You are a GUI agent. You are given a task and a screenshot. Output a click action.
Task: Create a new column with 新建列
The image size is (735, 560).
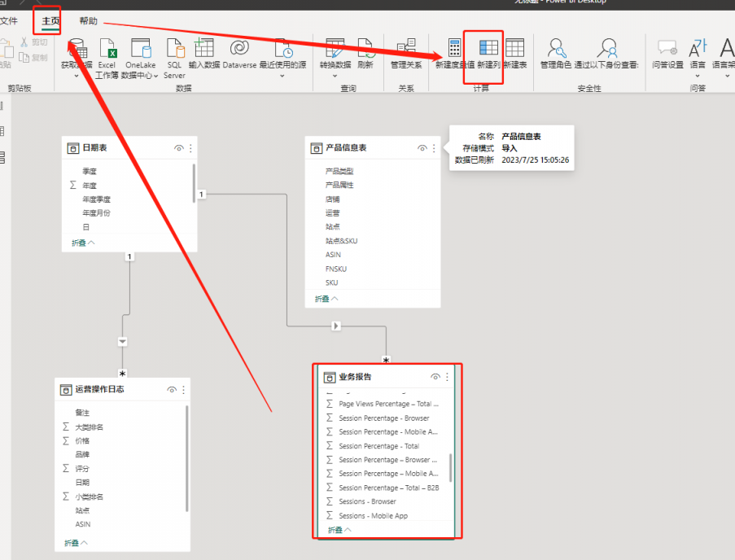(488, 50)
